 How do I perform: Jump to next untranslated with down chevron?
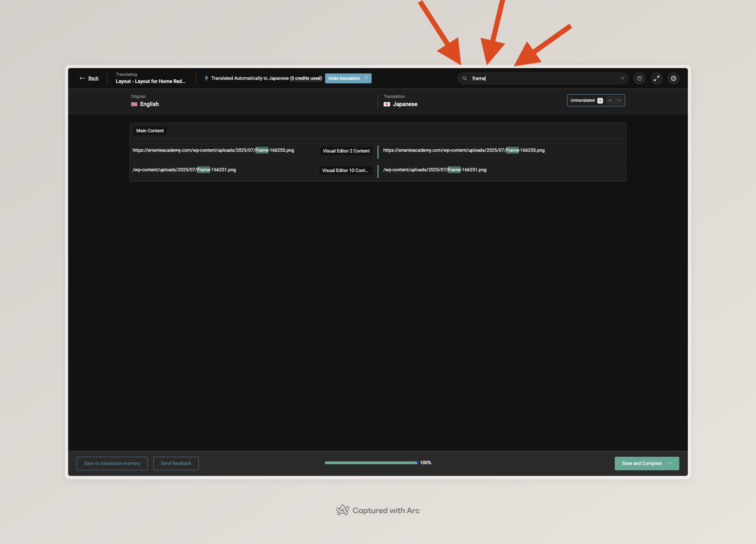point(619,100)
